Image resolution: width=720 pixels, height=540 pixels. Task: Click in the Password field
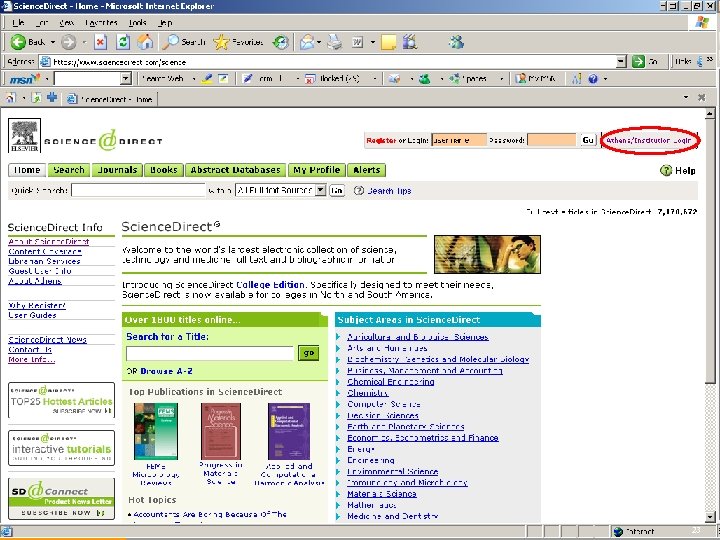tap(551, 140)
